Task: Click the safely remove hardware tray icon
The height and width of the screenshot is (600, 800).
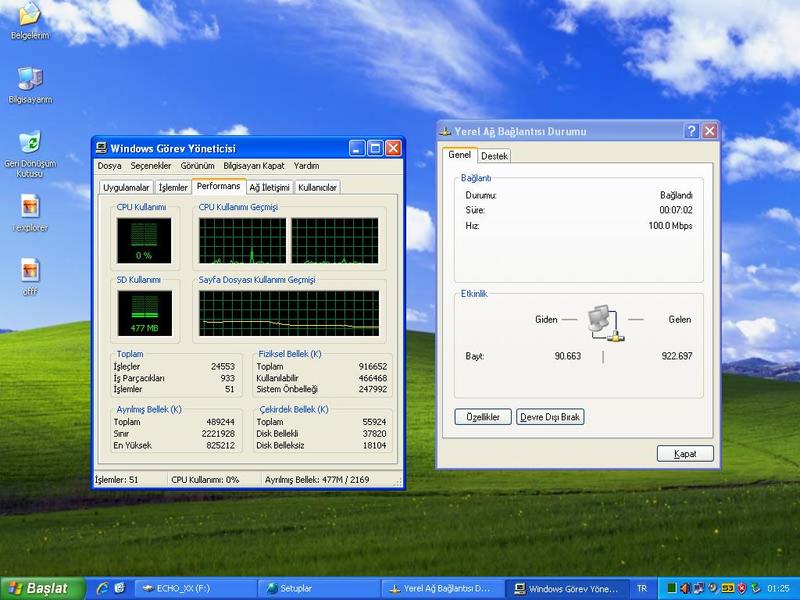Action: point(756,589)
